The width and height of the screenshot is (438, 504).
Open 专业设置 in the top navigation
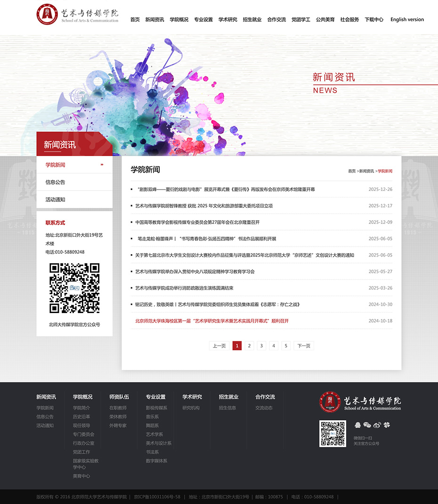pos(203,20)
